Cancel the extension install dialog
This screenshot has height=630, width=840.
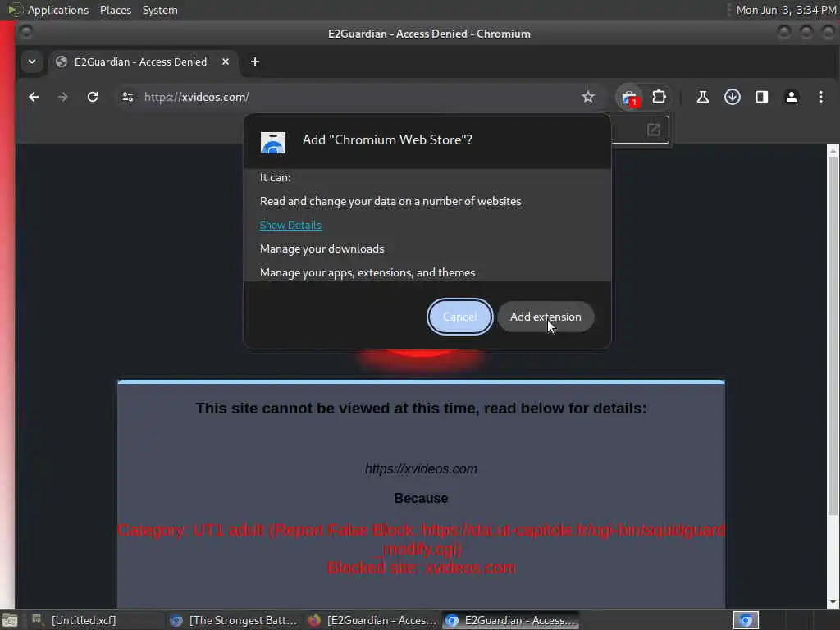(459, 317)
